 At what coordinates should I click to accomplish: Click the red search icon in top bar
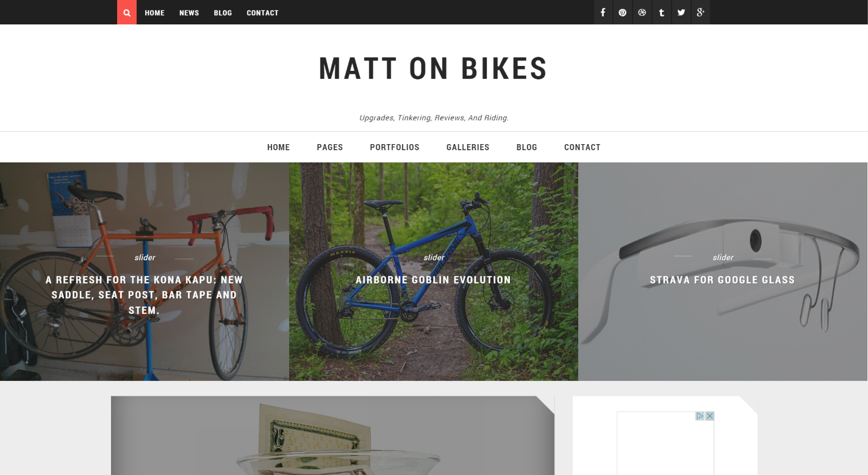(127, 12)
